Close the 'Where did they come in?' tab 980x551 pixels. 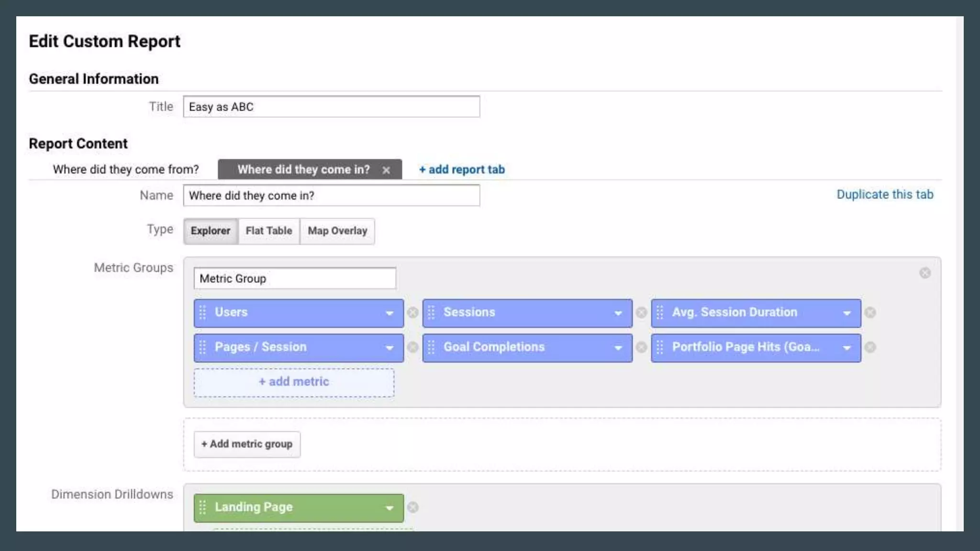(386, 170)
